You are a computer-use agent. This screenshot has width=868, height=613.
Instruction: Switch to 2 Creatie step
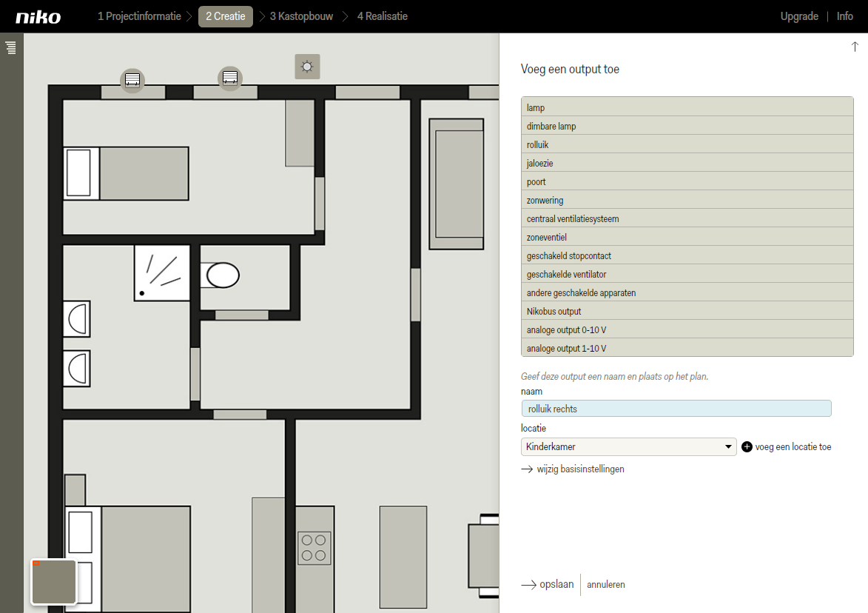[x=225, y=16]
